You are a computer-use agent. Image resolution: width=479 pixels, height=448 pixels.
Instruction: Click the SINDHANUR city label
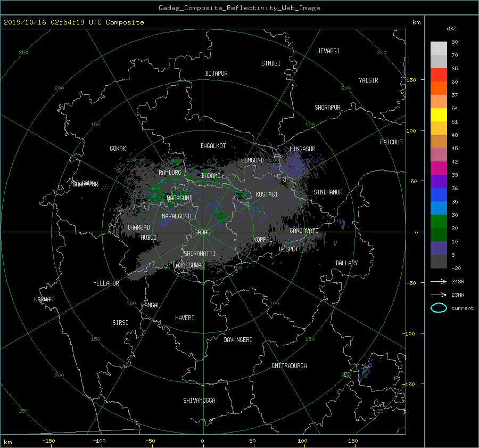(x=328, y=192)
